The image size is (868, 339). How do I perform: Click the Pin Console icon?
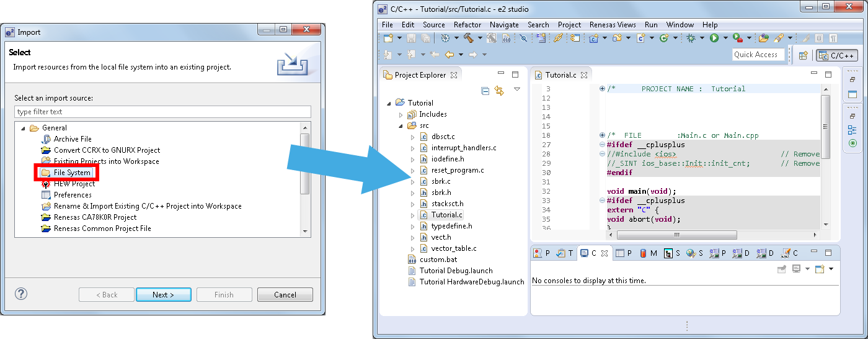pyautogui.click(x=782, y=269)
